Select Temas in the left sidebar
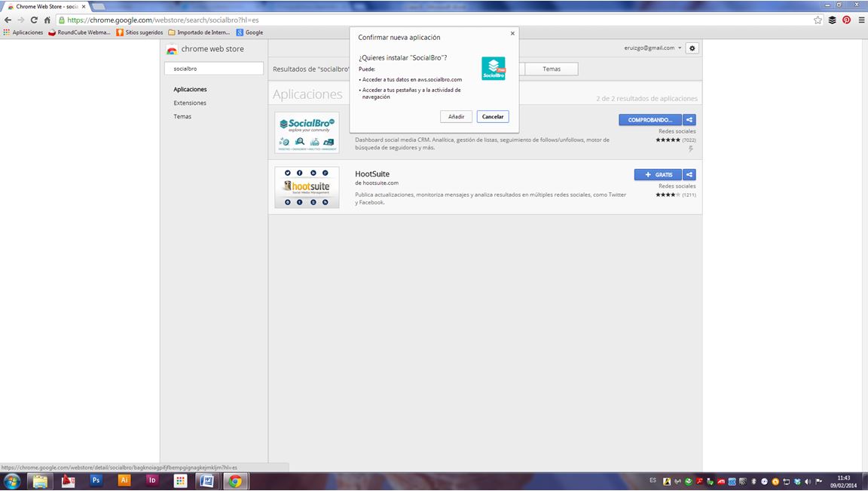This screenshot has height=491, width=868. tap(182, 117)
